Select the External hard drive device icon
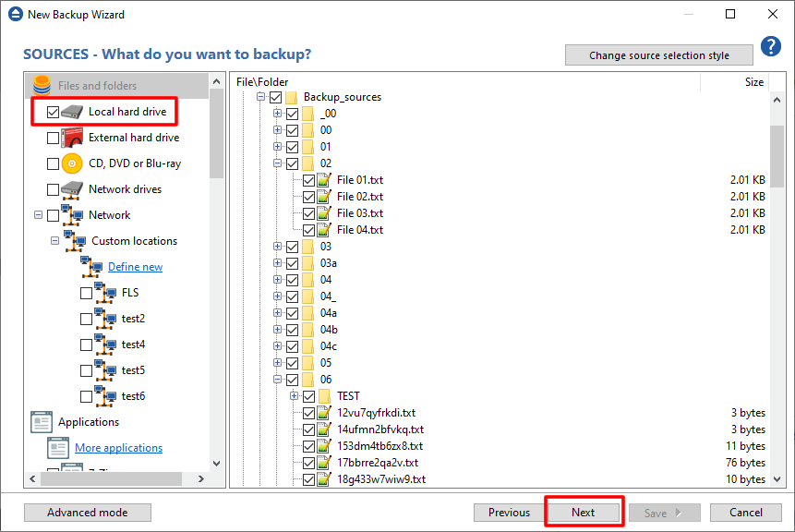The width and height of the screenshot is (795, 532). [71, 137]
